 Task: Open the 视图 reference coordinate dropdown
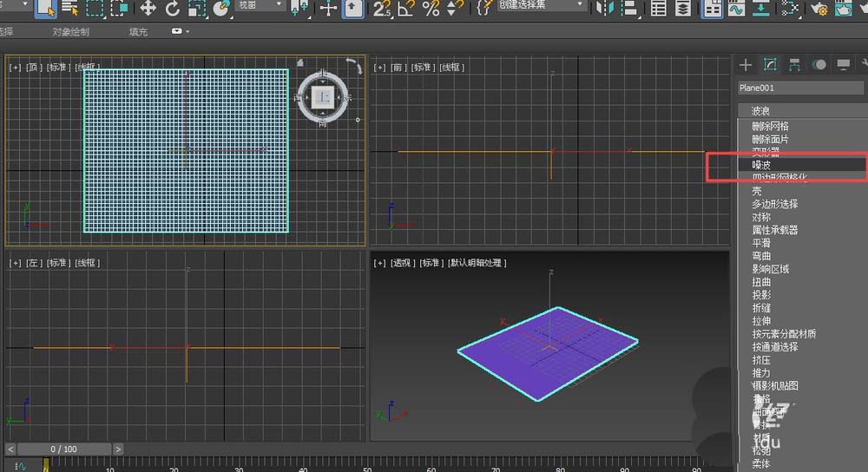tap(260, 5)
